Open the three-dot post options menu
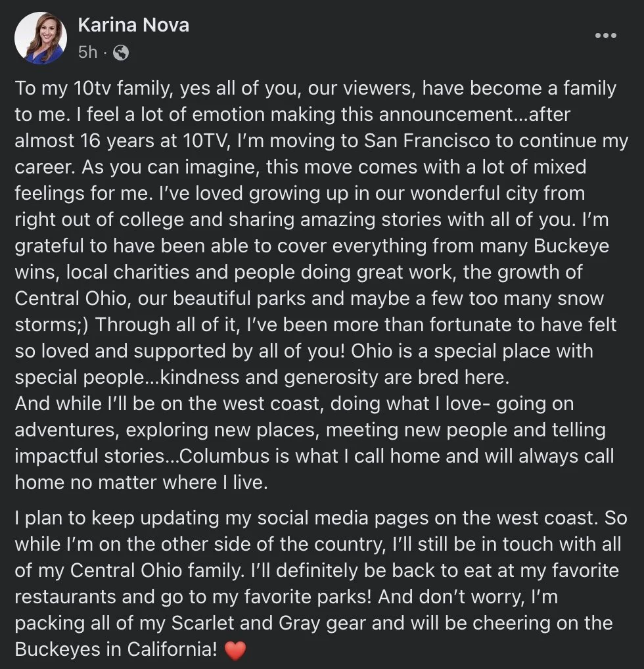Image resolution: width=644 pixels, height=669 pixels. (606, 35)
